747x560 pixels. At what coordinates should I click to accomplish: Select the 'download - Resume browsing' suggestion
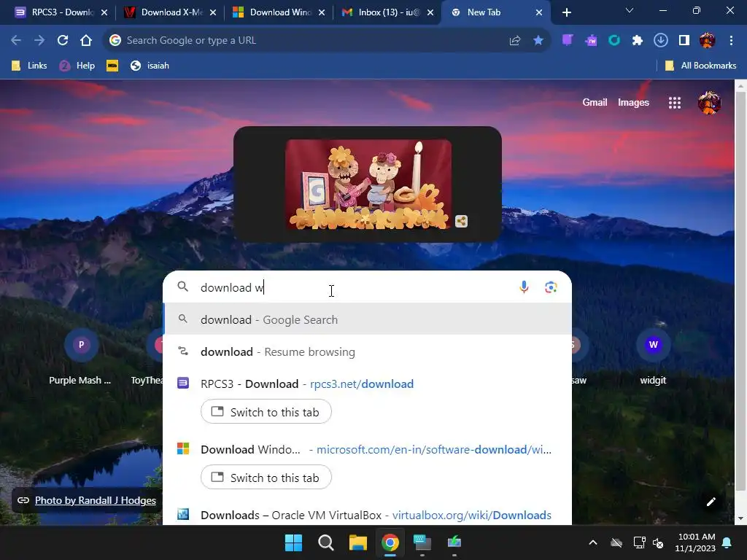[368, 352]
